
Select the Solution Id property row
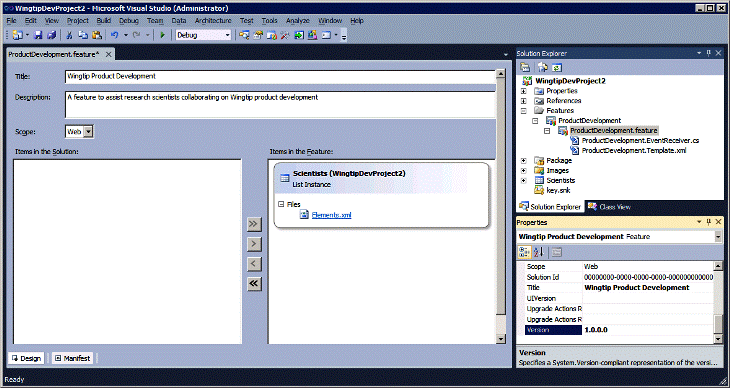pos(620,277)
